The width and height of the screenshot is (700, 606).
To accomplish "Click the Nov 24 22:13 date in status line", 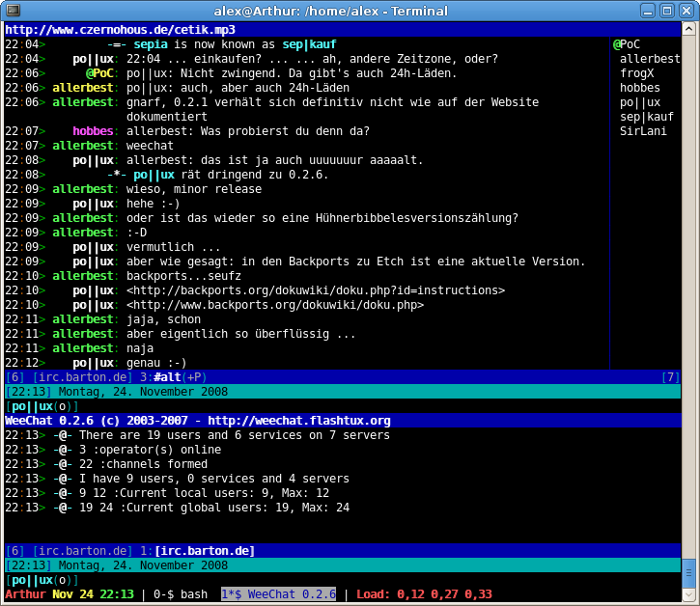I will (x=94, y=594).
